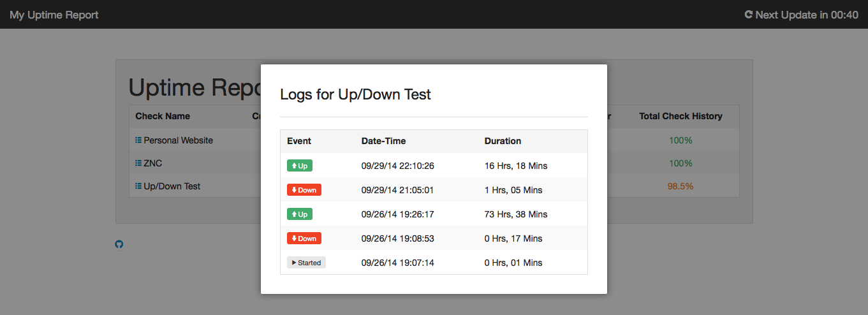Click the GitHub icon below the report

pyautogui.click(x=119, y=244)
